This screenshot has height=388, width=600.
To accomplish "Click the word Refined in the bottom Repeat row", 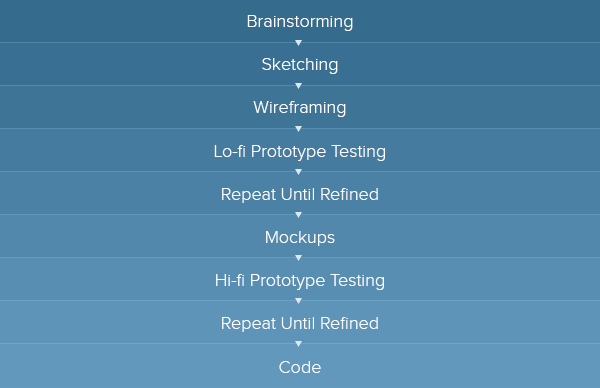I will (349, 323).
